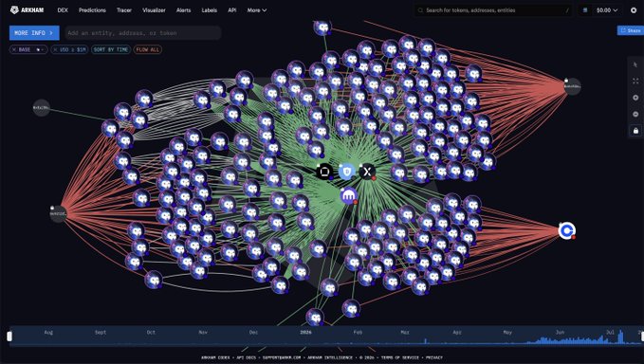644x364 pixels.
Task: Toggle the SORT BY TIME chip
Action: click(x=111, y=49)
